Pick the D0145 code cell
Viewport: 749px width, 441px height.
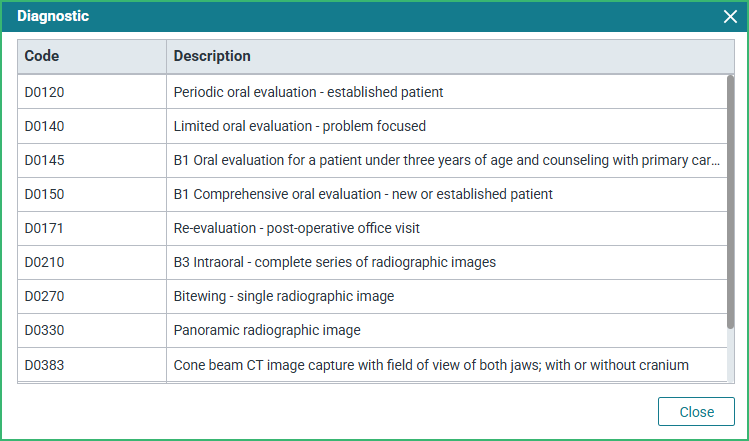(92, 160)
